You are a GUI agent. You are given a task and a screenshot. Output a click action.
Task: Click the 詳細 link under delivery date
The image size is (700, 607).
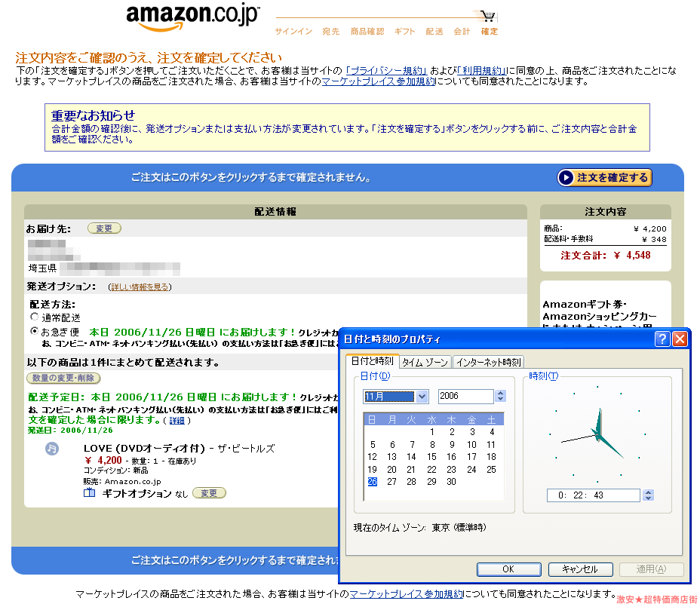[177, 421]
